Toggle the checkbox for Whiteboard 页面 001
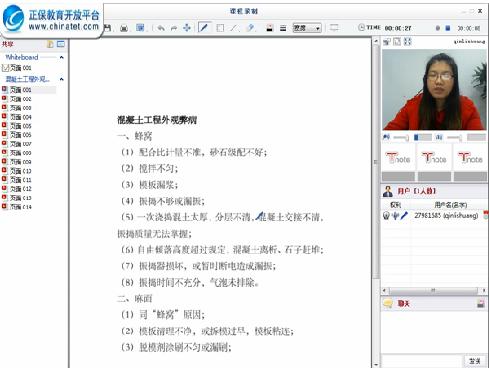The height and width of the screenshot is (368, 489). pyautogui.click(x=5, y=68)
